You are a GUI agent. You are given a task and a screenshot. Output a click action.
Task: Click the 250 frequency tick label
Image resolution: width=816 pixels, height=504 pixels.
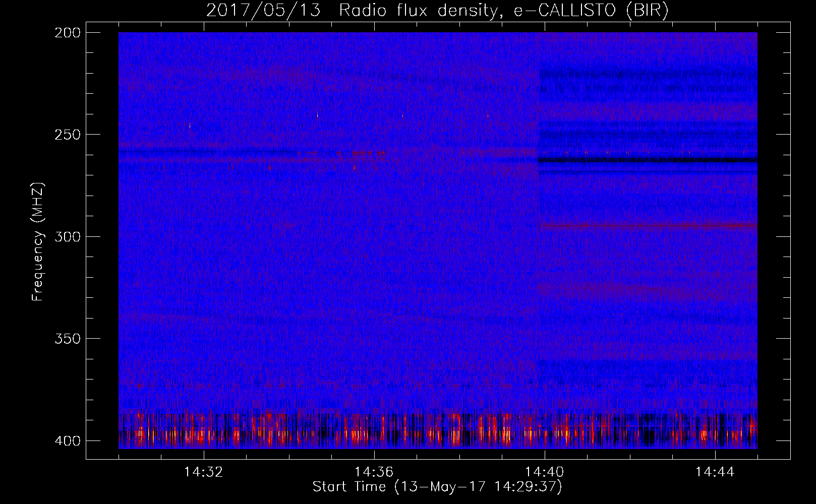click(67, 135)
